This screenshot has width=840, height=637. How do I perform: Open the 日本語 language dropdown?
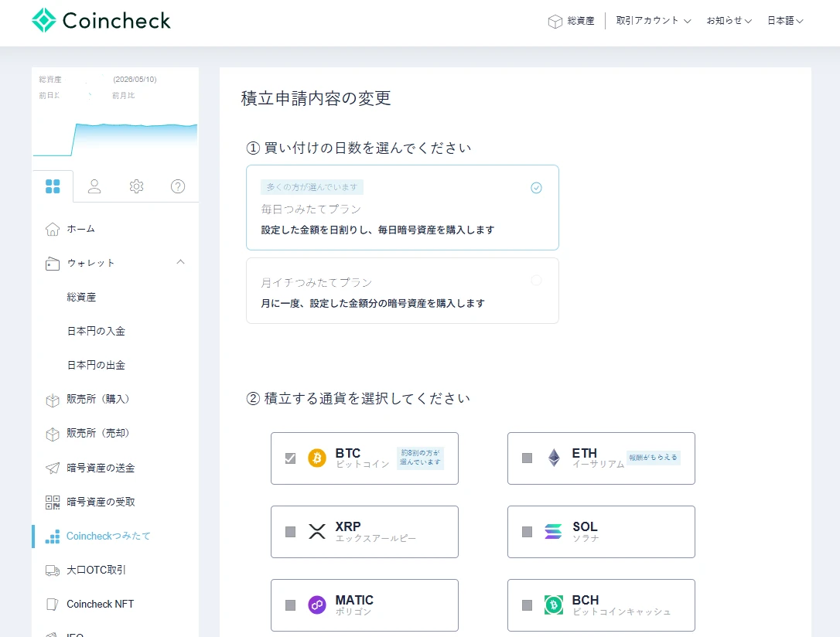coord(785,21)
